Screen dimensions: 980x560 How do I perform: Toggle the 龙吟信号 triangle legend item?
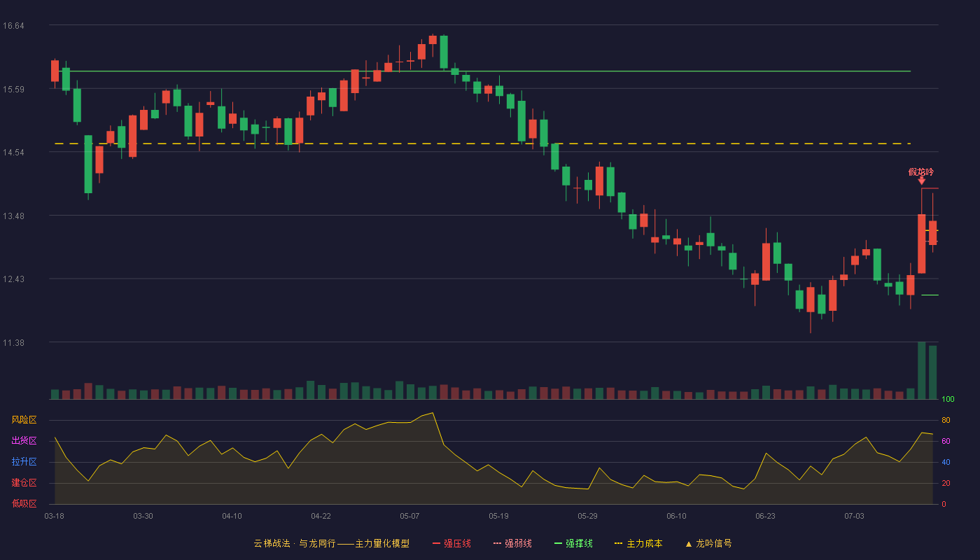pos(708,543)
